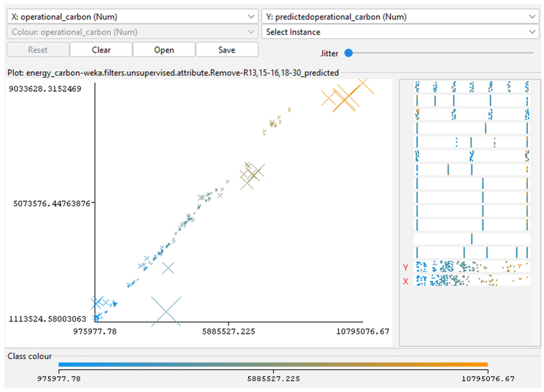Click the largest blue cross outlier at plot bottom
This screenshot has height=392, width=544.
click(166, 311)
